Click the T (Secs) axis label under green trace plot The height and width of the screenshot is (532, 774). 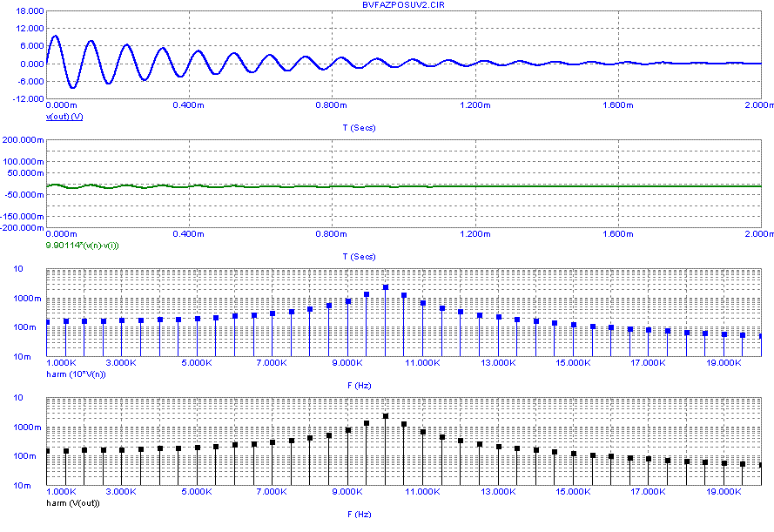click(x=360, y=257)
